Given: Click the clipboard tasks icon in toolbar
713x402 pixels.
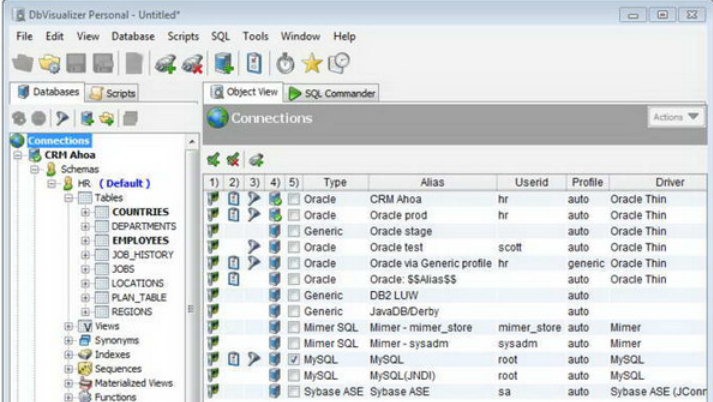Looking at the screenshot, I should coord(254,63).
